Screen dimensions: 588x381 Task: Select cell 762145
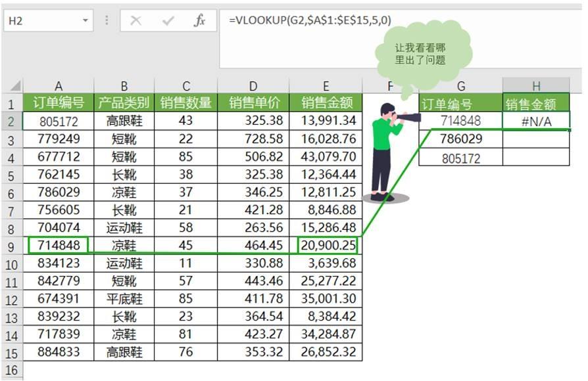59,175
